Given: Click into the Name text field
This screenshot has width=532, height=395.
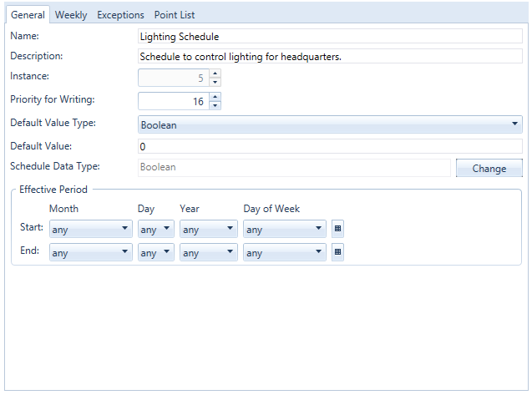Looking at the screenshot, I should (330, 37).
